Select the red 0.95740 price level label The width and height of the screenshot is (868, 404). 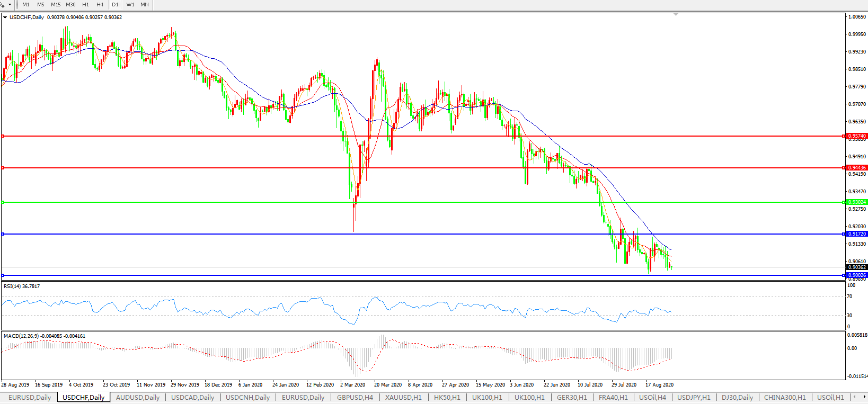click(x=857, y=136)
